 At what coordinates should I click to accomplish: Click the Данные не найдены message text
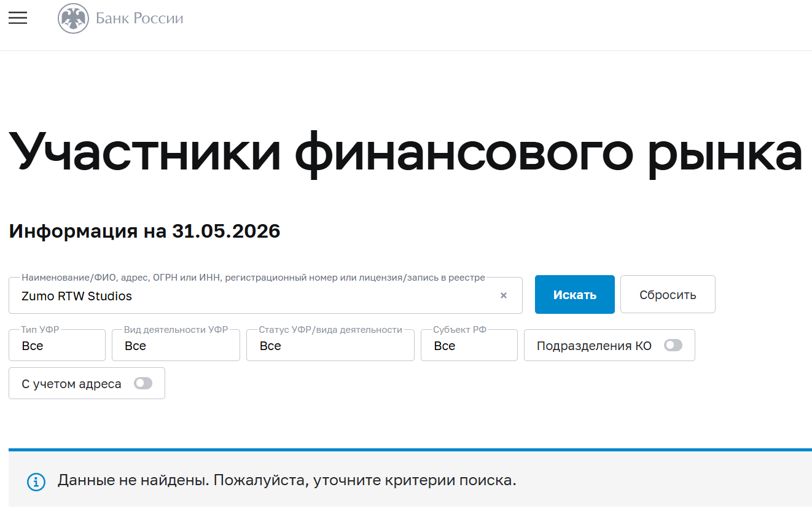click(287, 480)
